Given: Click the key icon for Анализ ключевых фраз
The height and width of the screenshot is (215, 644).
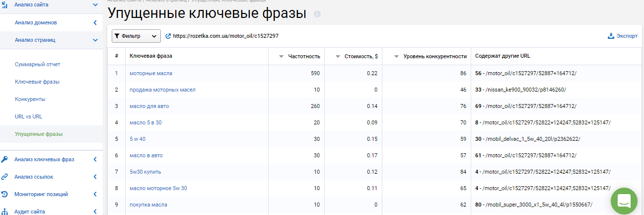Looking at the screenshot, I should coord(5,159).
